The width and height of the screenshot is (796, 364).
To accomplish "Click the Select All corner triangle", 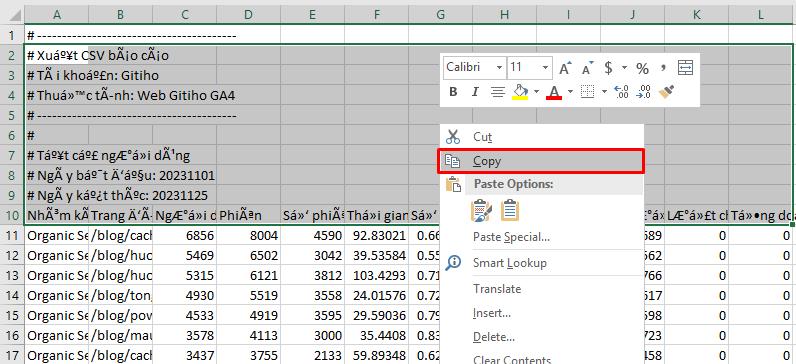I will click(x=16, y=16).
